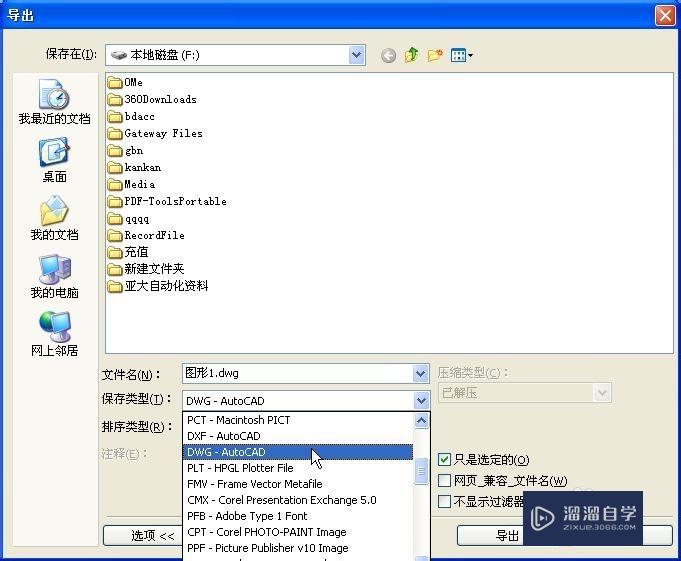Go up one folder level
The height and width of the screenshot is (561, 681).
(411, 55)
